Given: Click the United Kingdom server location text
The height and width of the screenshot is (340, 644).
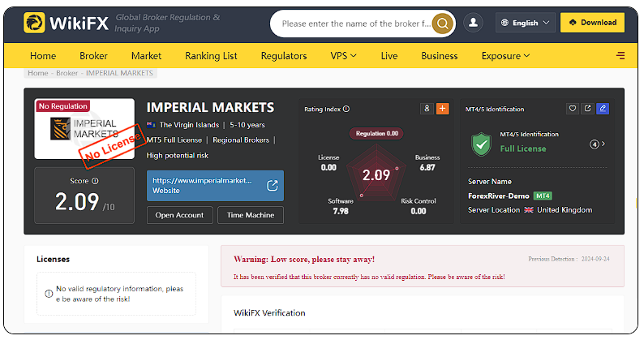Looking at the screenshot, I should click(x=565, y=209).
